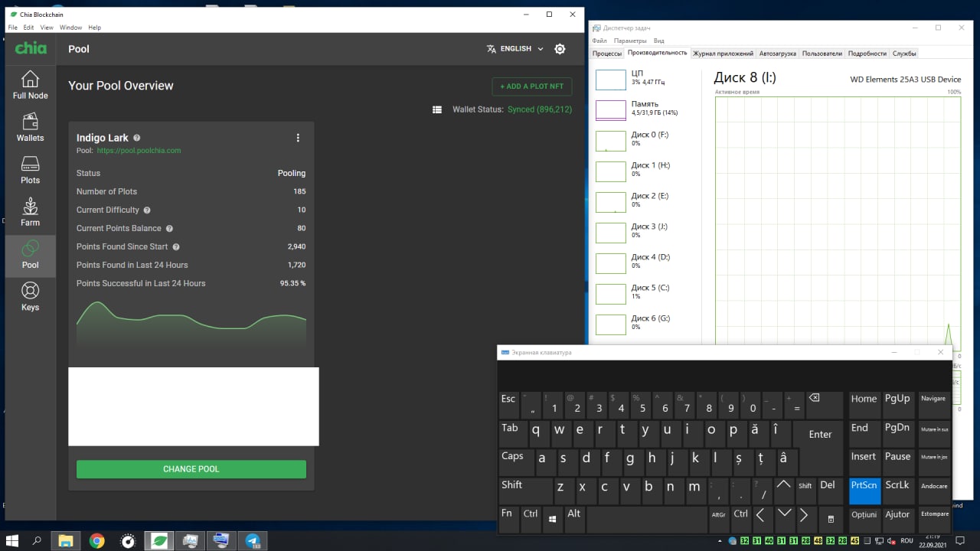Open File Explorer from the taskbar
The image size is (980, 551).
coord(65,540)
